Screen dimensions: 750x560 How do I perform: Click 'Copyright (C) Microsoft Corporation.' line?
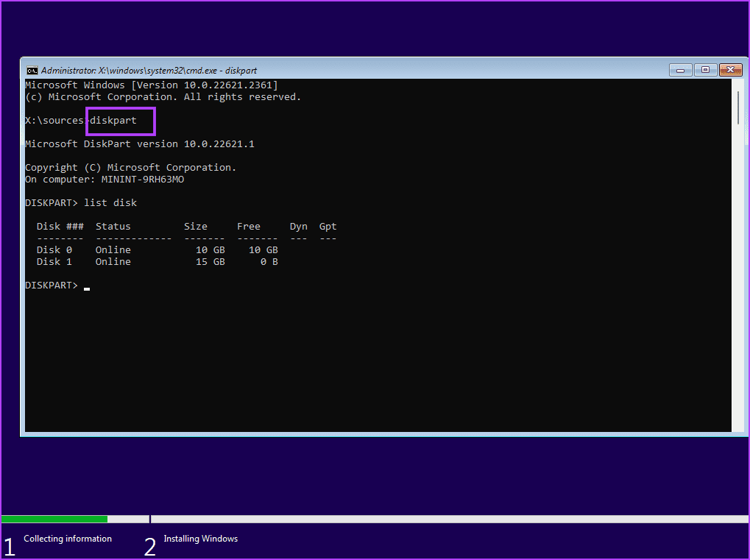click(130, 167)
